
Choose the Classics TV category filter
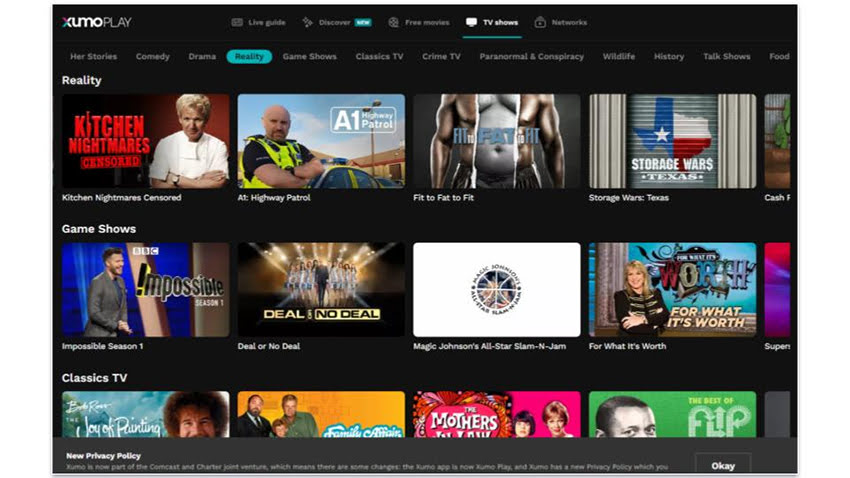click(x=379, y=56)
